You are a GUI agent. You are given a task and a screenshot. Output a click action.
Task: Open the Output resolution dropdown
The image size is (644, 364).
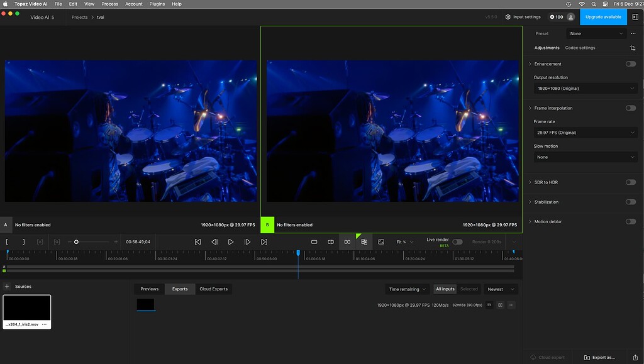(586, 88)
